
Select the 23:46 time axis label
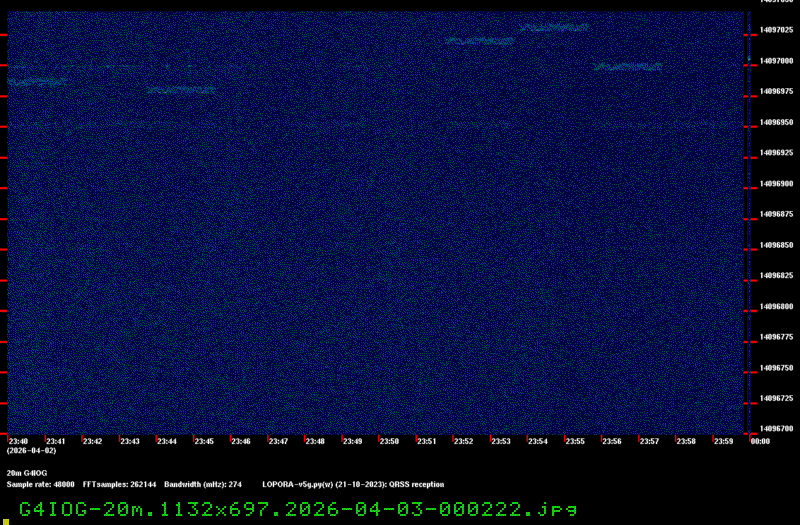pyautogui.click(x=241, y=441)
